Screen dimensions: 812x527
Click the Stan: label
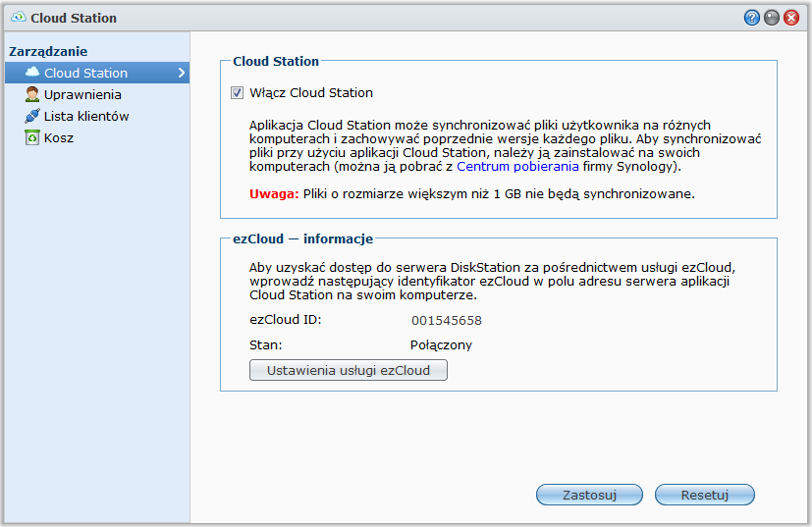pyautogui.click(x=266, y=344)
